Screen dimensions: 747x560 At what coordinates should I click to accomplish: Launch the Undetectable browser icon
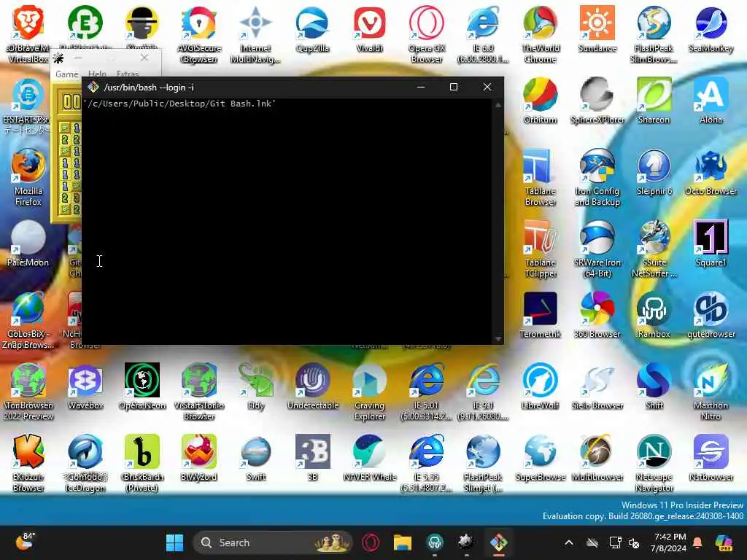[x=312, y=386]
